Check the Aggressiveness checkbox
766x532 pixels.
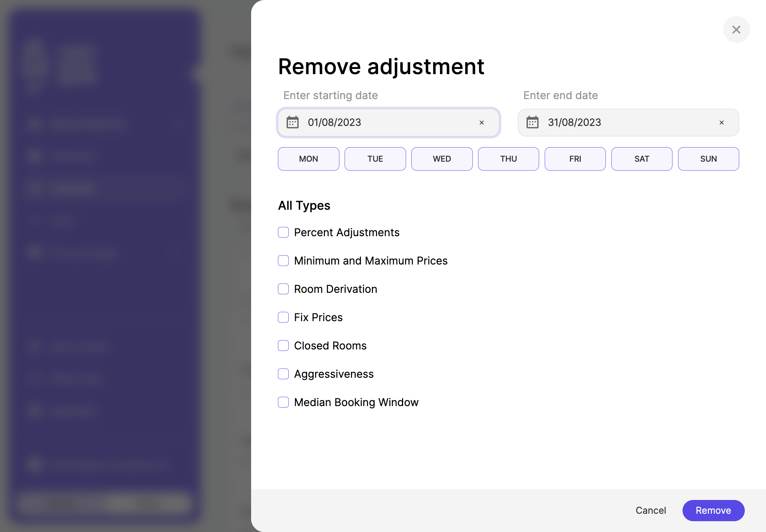[284, 374]
